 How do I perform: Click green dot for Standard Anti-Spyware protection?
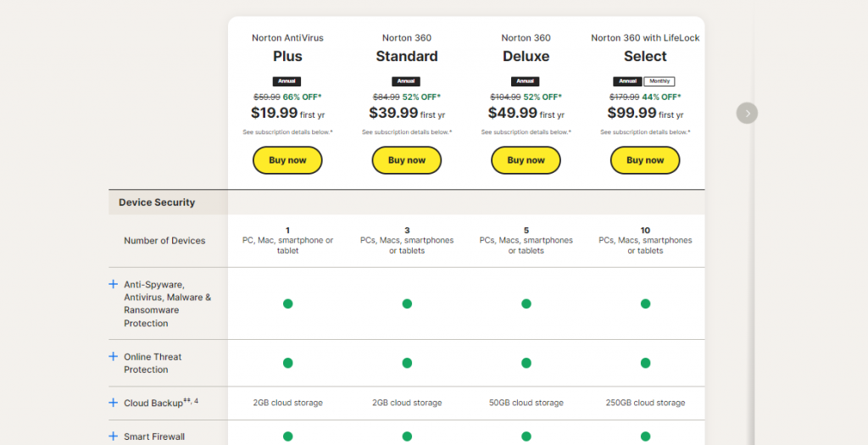(x=407, y=303)
